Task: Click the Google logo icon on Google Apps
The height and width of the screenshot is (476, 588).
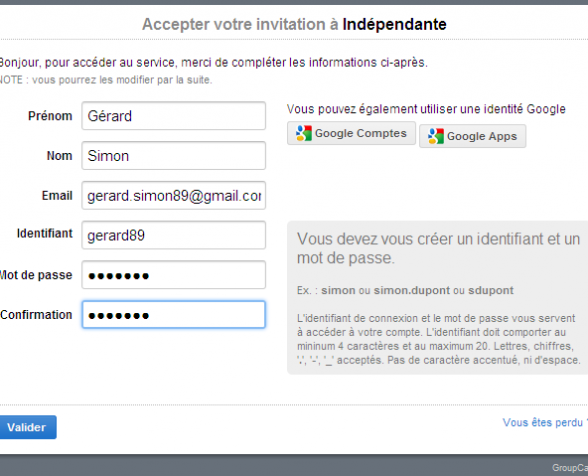Action: point(436,136)
